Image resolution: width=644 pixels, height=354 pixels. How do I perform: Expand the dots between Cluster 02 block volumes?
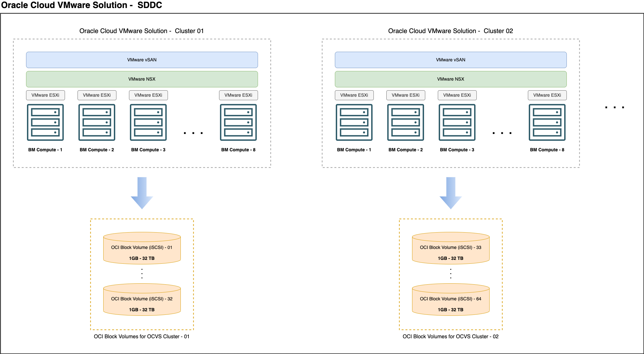450,274
